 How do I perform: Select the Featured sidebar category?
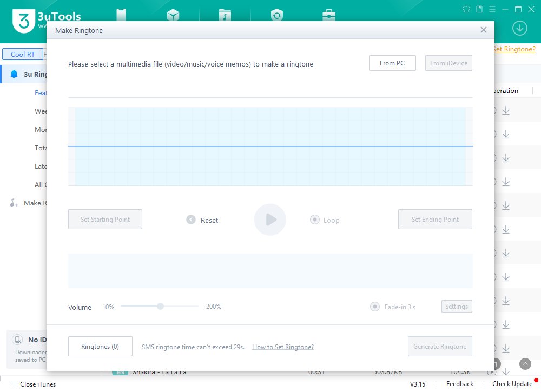coord(41,93)
